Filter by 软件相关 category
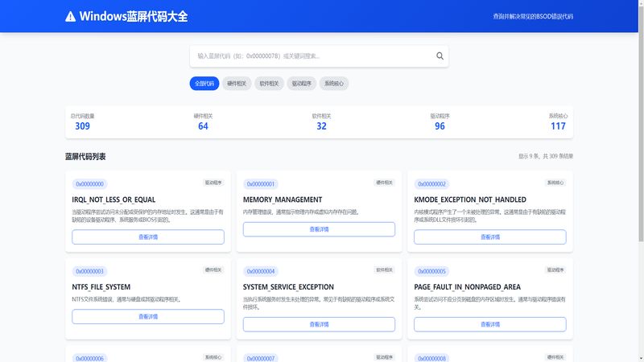Image resolution: width=644 pixels, height=362 pixels. pyautogui.click(x=269, y=83)
